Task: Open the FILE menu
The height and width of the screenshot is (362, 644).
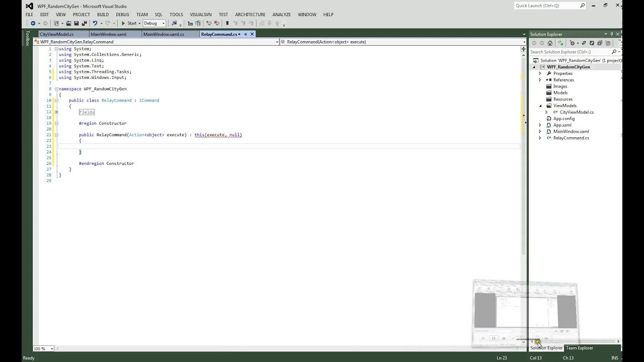Action: [29, 15]
